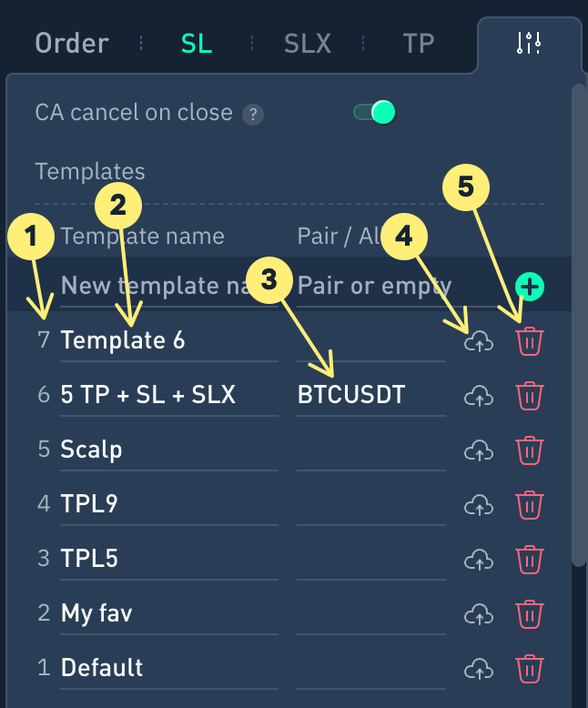Open the SL tab

[197, 43]
